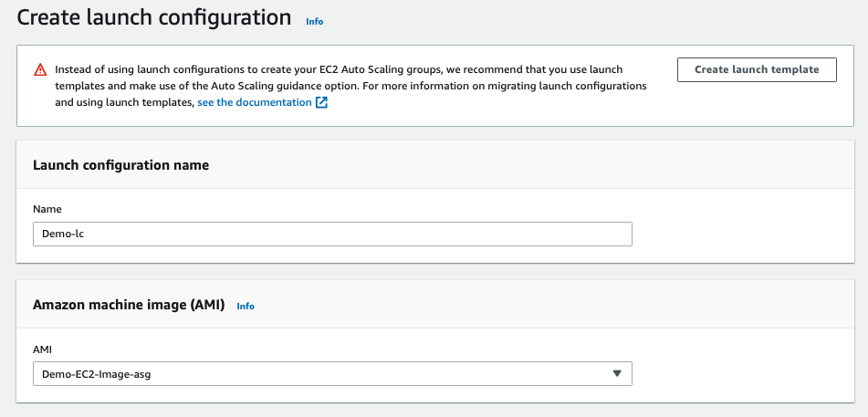Click the Create launch template button
Screen dimensions: 868x417
click(757, 69)
